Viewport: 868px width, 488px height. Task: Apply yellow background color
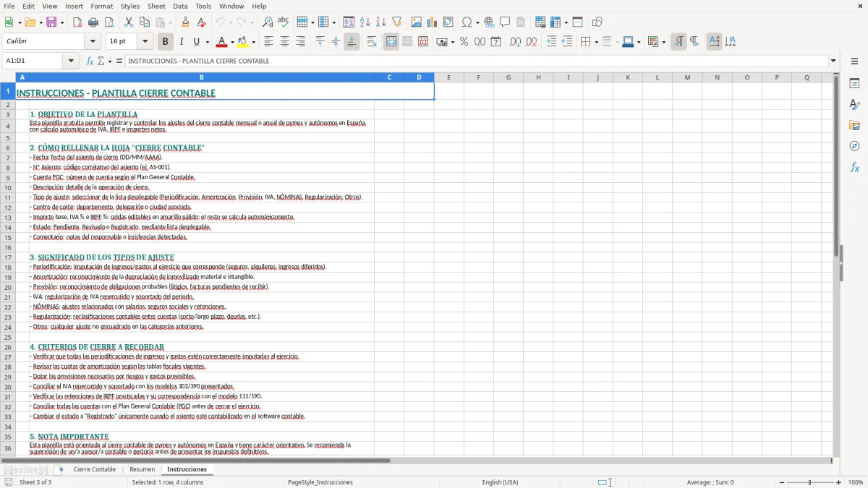(244, 42)
